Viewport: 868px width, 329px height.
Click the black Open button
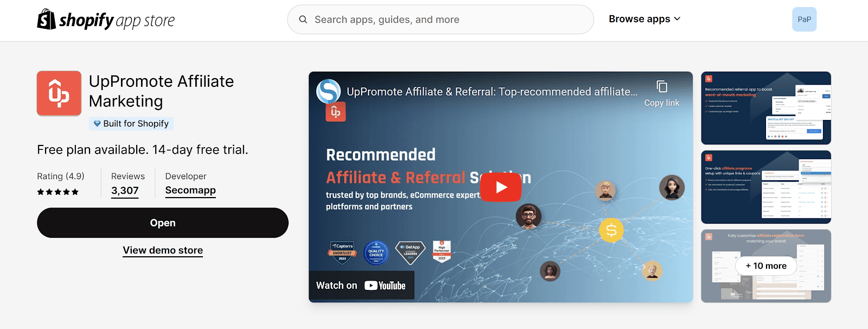click(x=163, y=223)
